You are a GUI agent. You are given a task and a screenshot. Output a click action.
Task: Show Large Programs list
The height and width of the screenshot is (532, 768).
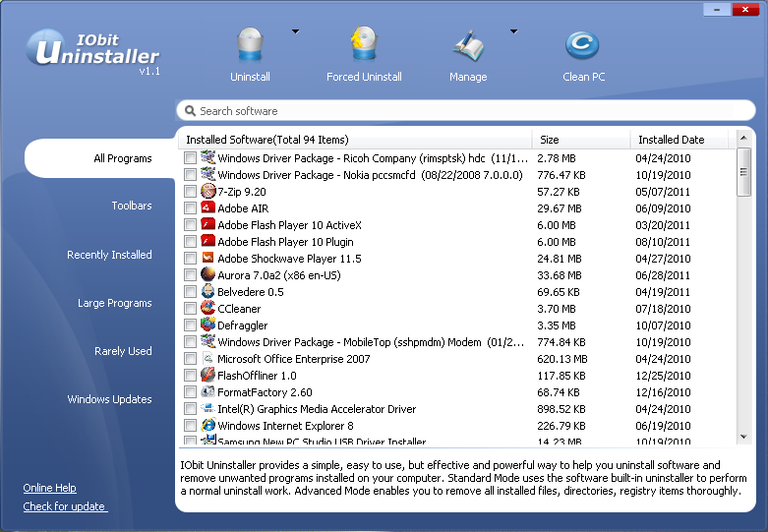(x=115, y=303)
